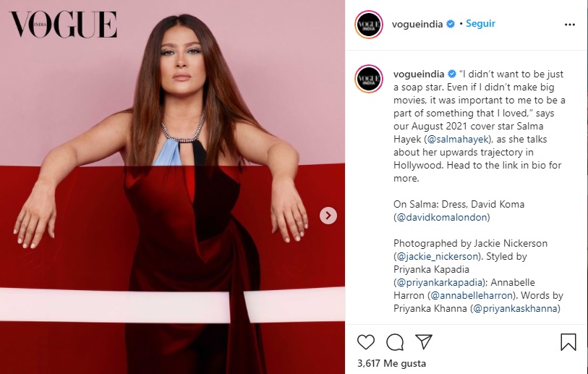Click the Vogue cover photo
The height and width of the screenshot is (374, 588).
(x=173, y=187)
